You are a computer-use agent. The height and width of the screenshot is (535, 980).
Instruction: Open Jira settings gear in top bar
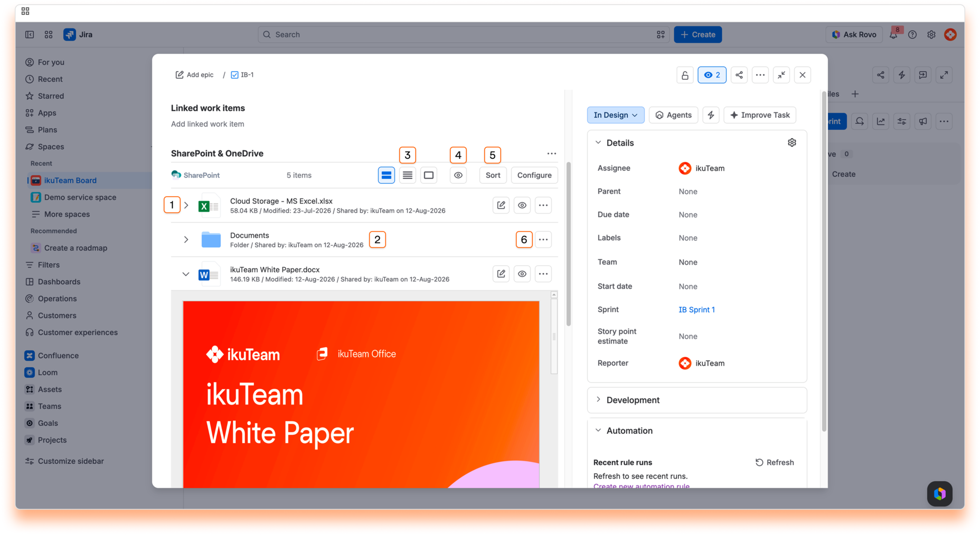[x=931, y=34]
